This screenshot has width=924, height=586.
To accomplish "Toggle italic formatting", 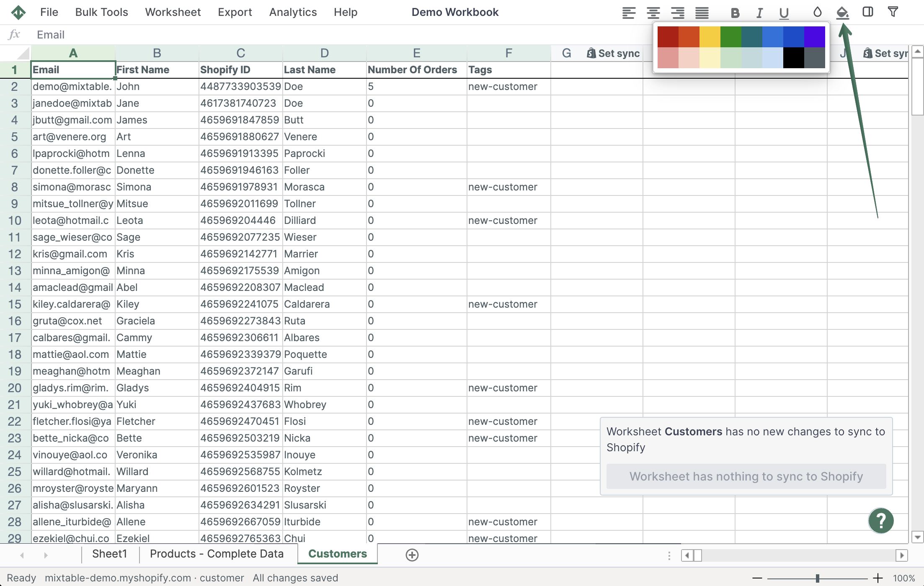I will (759, 13).
